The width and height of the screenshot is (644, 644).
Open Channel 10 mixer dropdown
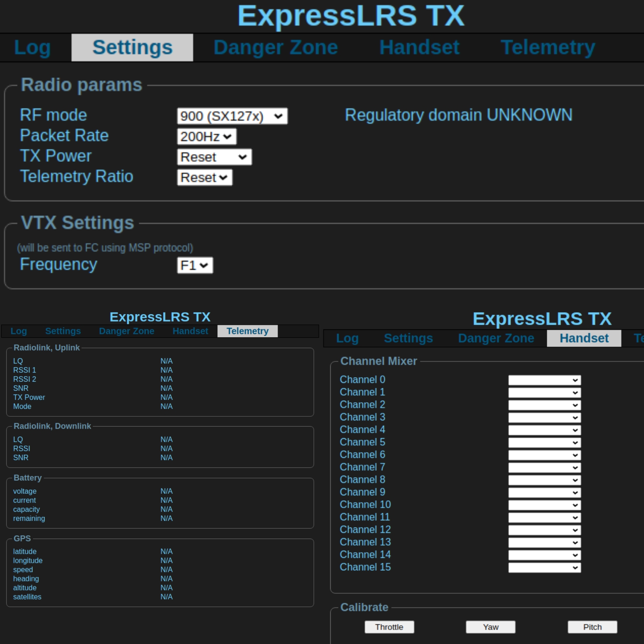point(544,505)
